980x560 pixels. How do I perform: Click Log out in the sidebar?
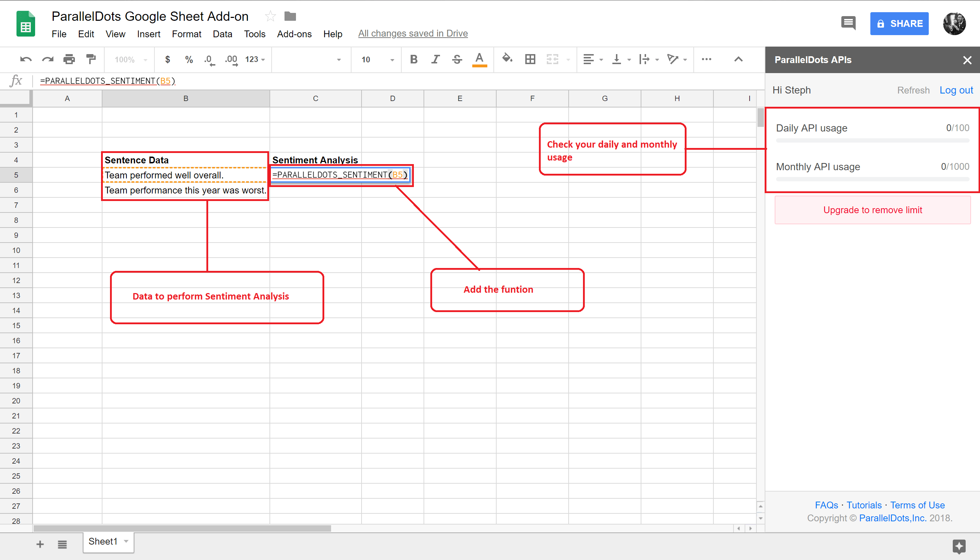coord(956,90)
